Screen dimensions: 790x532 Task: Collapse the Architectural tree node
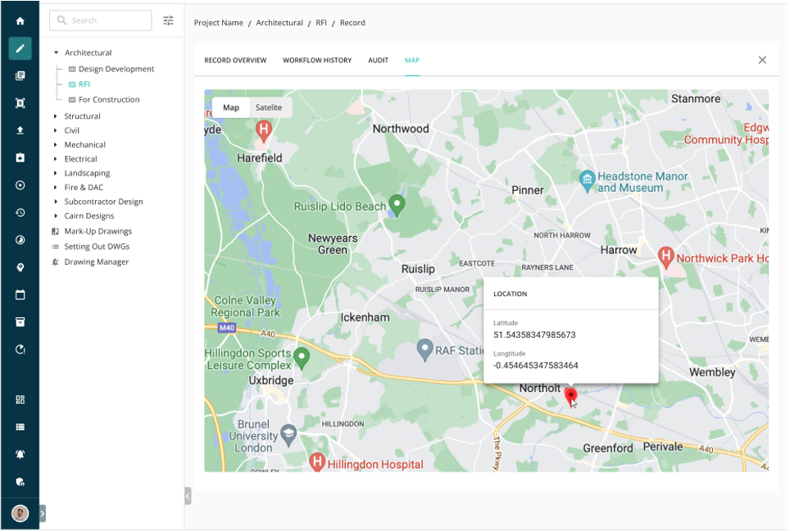[x=56, y=52]
